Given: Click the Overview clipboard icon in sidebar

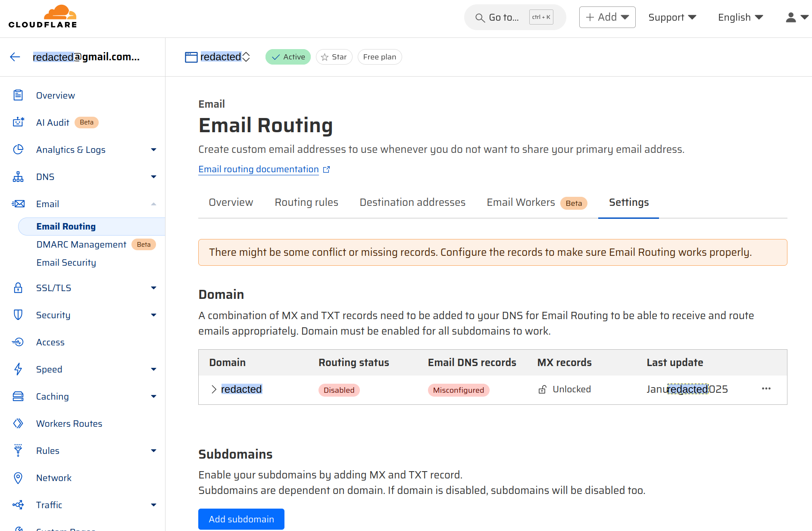Looking at the screenshot, I should (x=18, y=95).
